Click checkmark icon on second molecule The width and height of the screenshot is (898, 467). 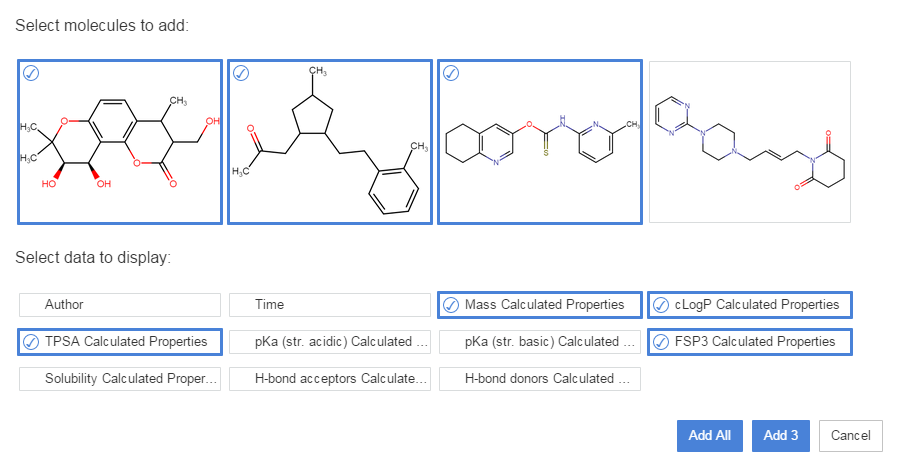point(241,73)
